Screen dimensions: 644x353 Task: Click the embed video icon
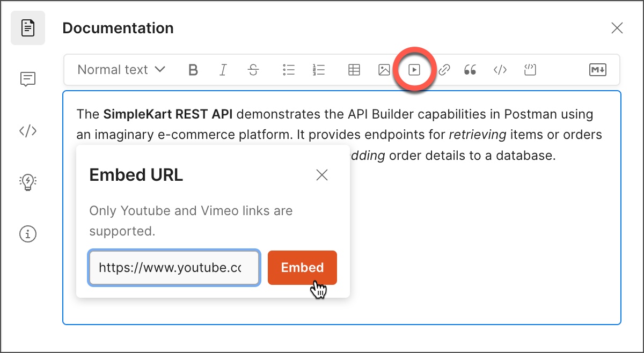coord(414,70)
